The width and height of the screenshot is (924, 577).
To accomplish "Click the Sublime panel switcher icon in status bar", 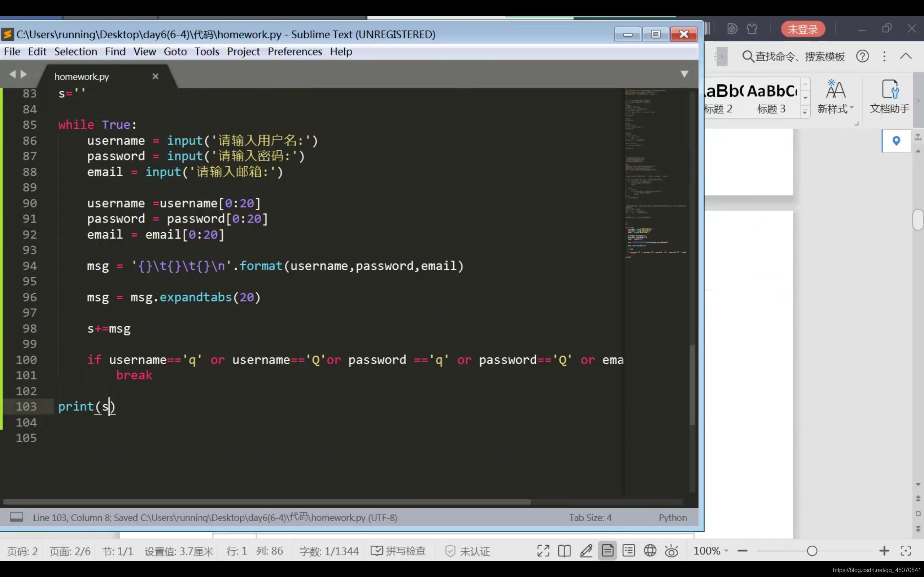I will pyautogui.click(x=16, y=517).
